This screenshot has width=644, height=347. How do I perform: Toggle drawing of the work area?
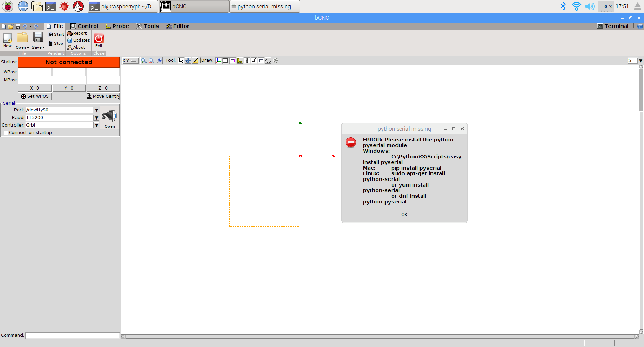coord(261,61)
